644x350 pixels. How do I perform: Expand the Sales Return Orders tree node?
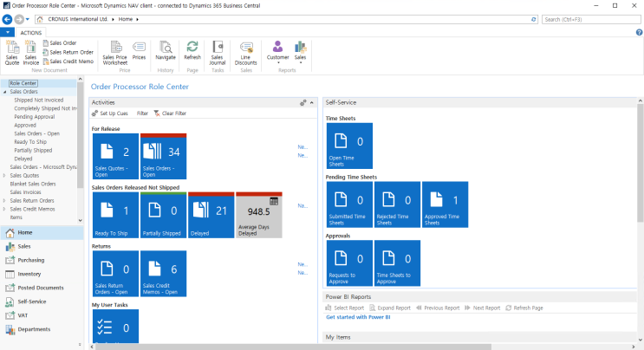point(4,201)
